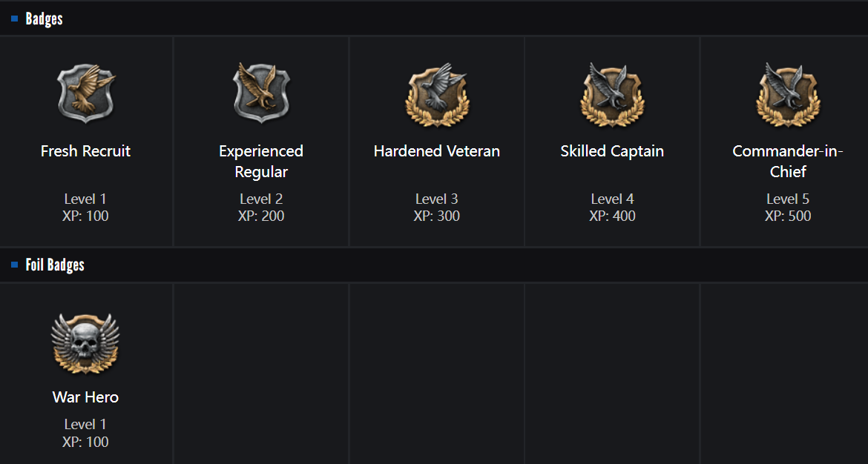Click the blue square beside Foil Badges
The height and width of the screenshot is (464, 868).
point(15,265)
